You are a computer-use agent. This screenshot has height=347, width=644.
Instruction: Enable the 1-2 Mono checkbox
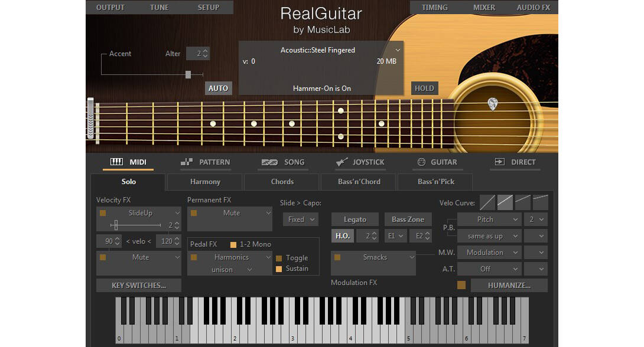pyautogui.click(x=233, y=244)
